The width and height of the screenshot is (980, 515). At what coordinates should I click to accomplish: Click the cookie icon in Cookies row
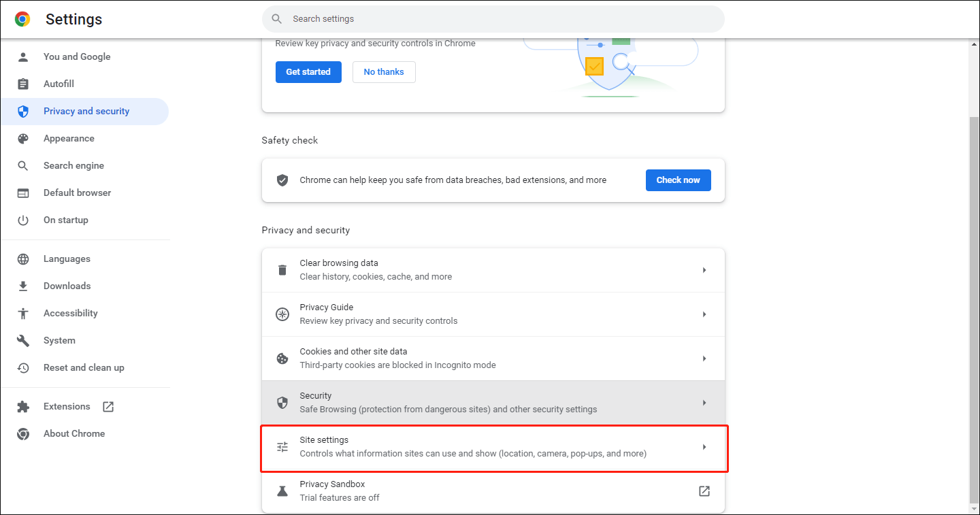click(x=282, y=359)
